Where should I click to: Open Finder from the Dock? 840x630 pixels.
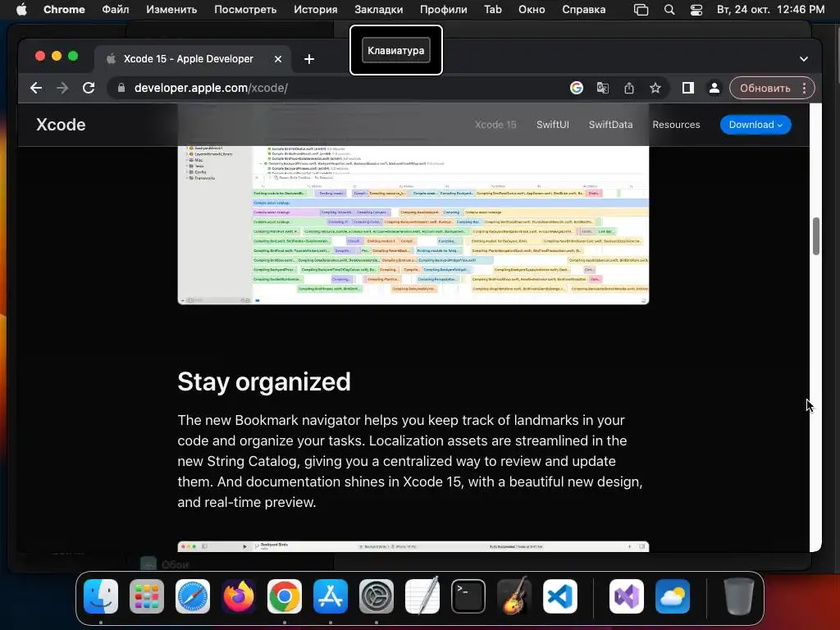click(x=101, y=596)
